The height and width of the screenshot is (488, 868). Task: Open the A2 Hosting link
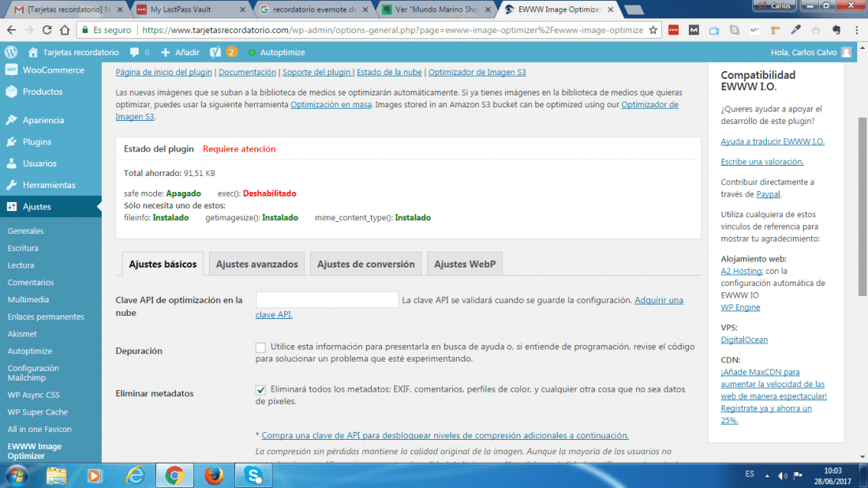click(x=742, y=271)
